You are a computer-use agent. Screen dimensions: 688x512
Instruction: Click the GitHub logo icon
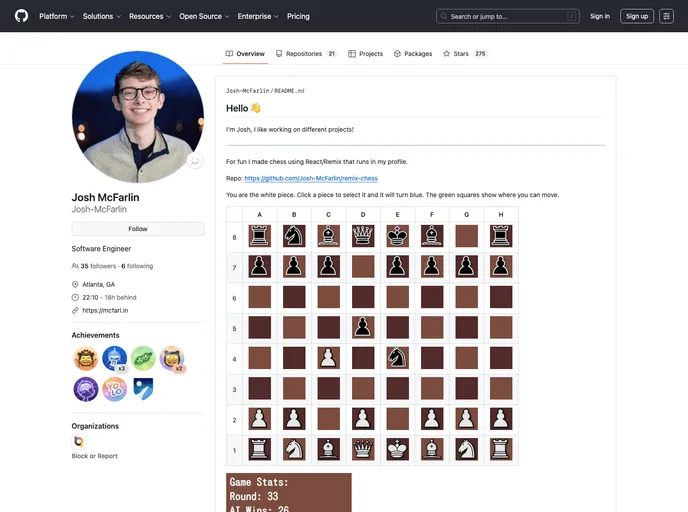coord(21,16)
